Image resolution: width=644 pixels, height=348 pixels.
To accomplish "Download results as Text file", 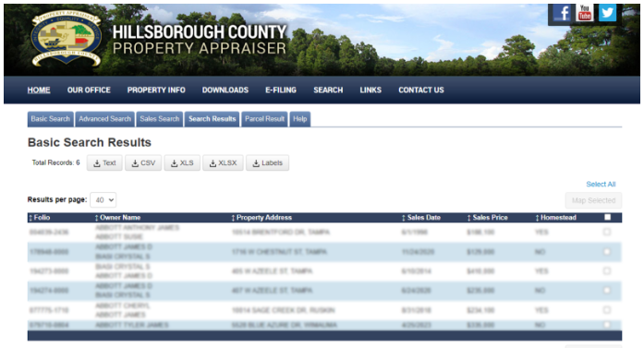I will tap(104, 162).
